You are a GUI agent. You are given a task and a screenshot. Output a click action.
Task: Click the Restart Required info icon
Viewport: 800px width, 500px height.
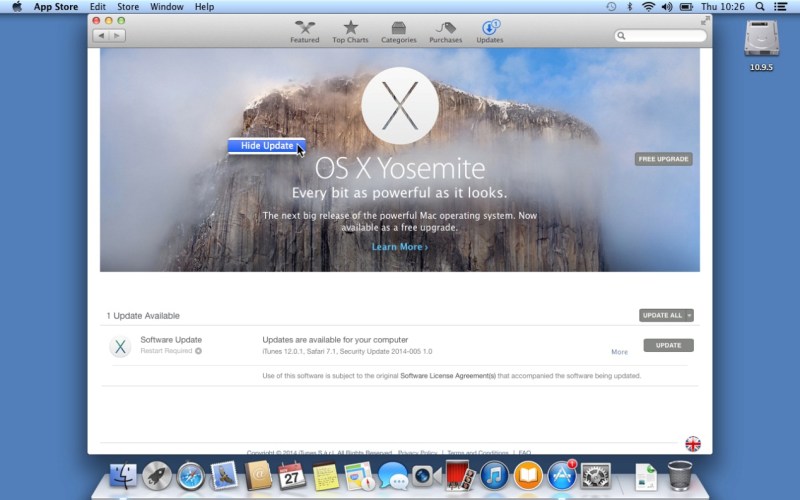point(198,351)
